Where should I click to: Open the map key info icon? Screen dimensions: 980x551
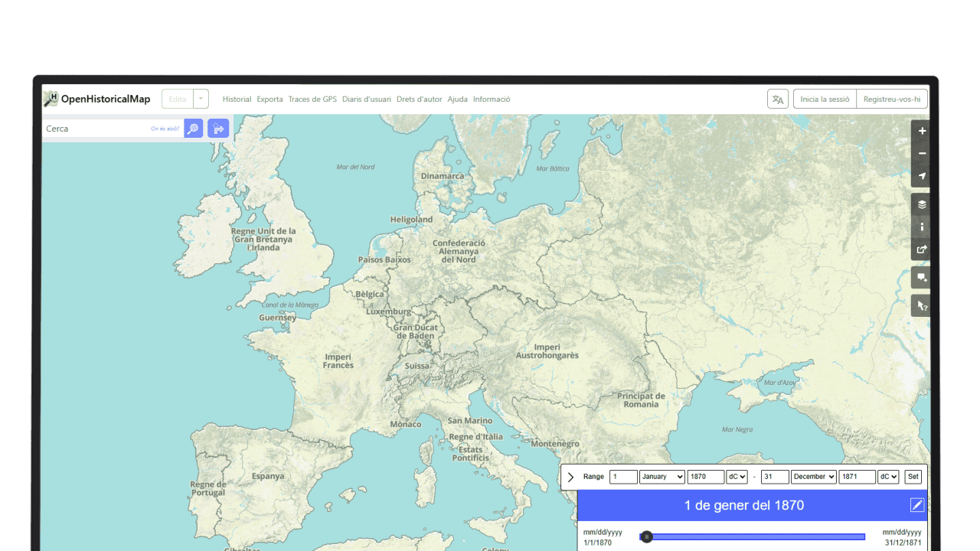(921, 227)
